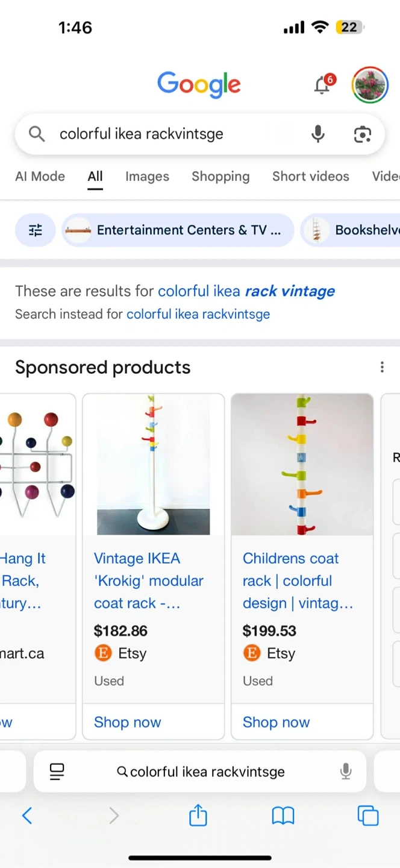This screenshot has height=868, width=400.
Task: Open Sponsored products three-dot menu
Action: point(382,367)
